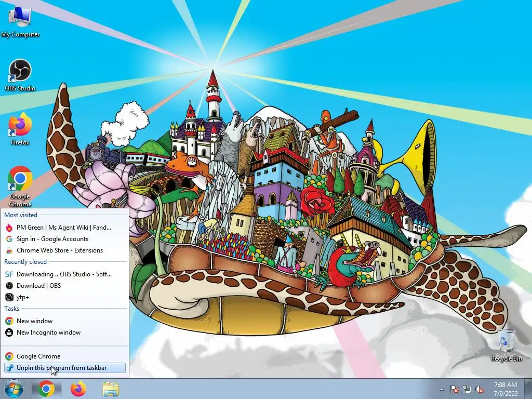Image resolution: width=532 pixels, height=399 pixels.
Task: Click the SourceForge SF icon in jump list
Action: (9, 274)
